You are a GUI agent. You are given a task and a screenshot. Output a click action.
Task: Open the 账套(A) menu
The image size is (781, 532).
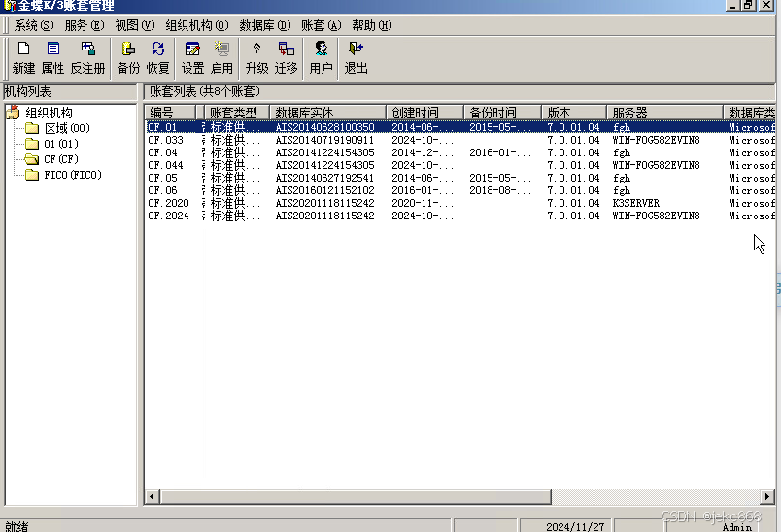(322, 25)
